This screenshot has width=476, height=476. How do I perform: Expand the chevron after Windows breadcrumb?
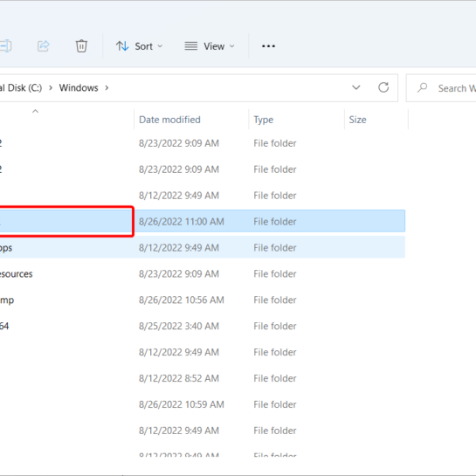(107, 88)
